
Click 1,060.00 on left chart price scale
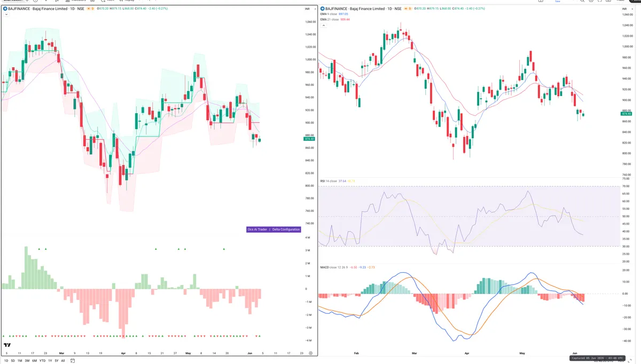(x=310, y=22)
